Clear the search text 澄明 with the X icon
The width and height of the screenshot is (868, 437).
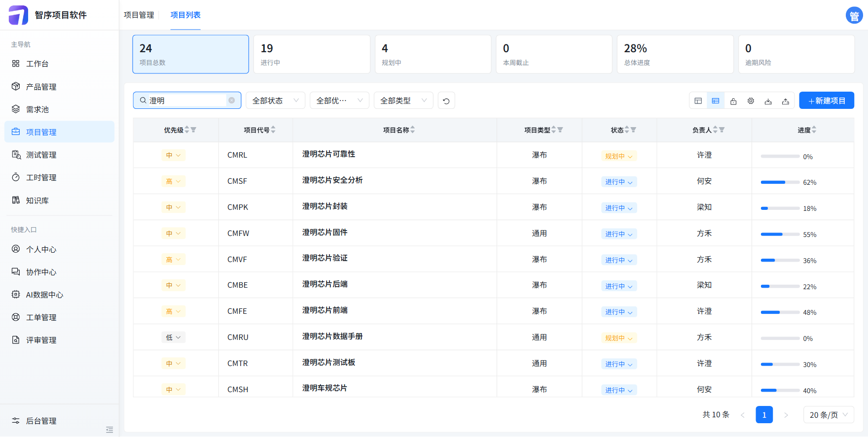[231, 101]
